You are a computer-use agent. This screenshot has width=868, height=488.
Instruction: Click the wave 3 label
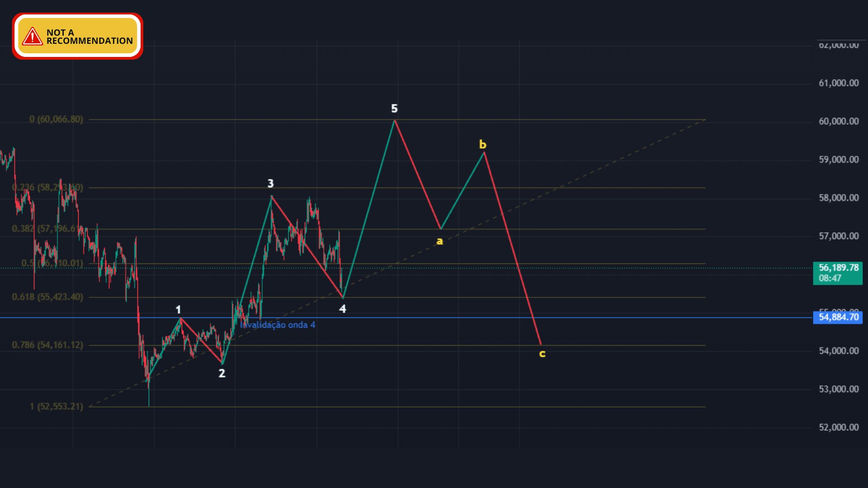[270, 183]
